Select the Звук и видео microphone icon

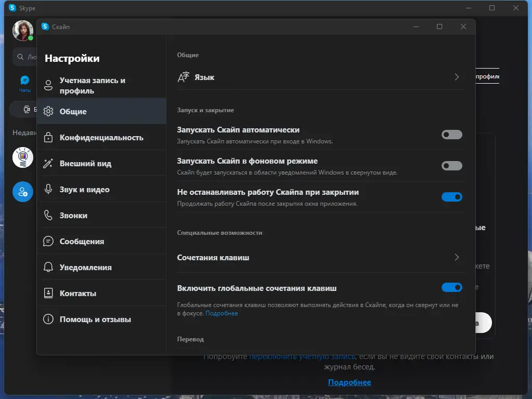coord(48,189)
